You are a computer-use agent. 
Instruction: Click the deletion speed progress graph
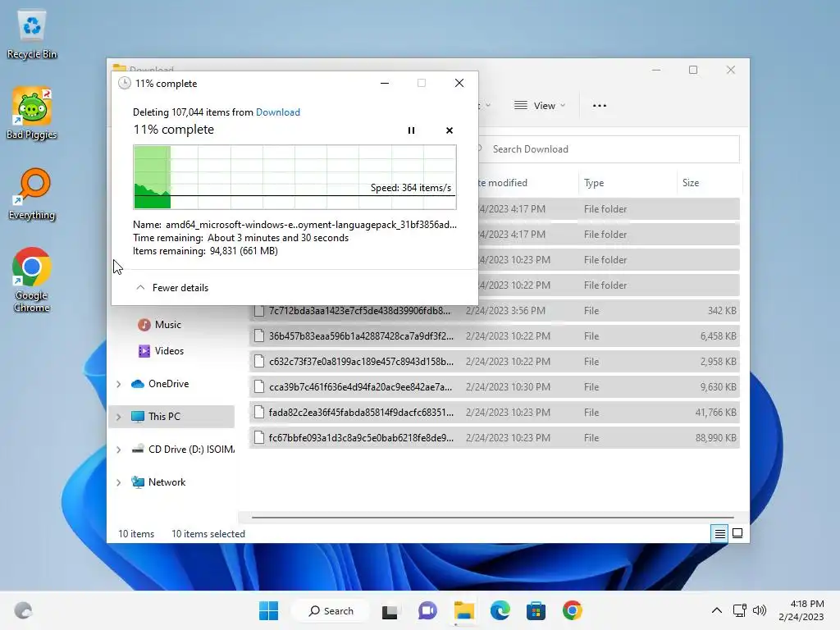tap(294, 177)
